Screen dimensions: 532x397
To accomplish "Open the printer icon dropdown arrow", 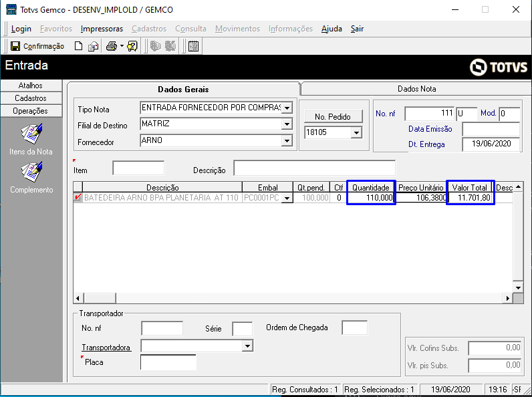I will (122, 46).
